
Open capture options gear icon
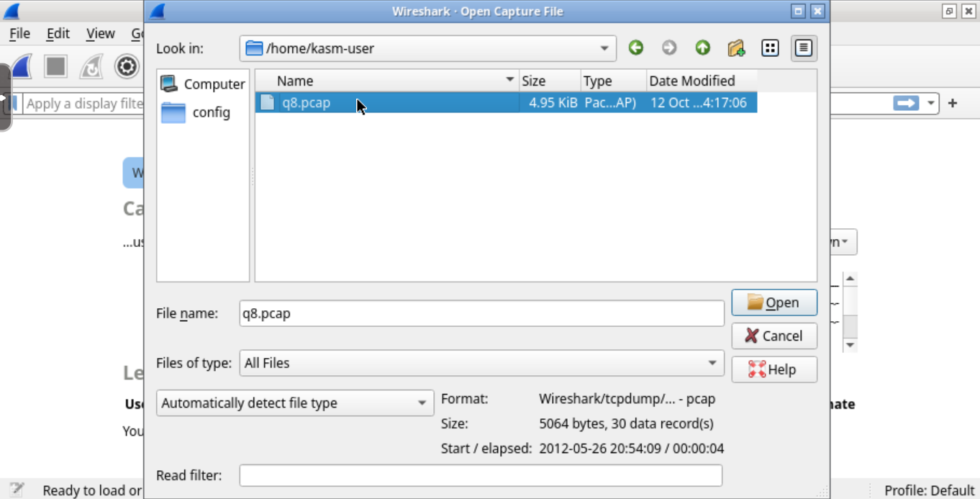(x=127, y=67)
